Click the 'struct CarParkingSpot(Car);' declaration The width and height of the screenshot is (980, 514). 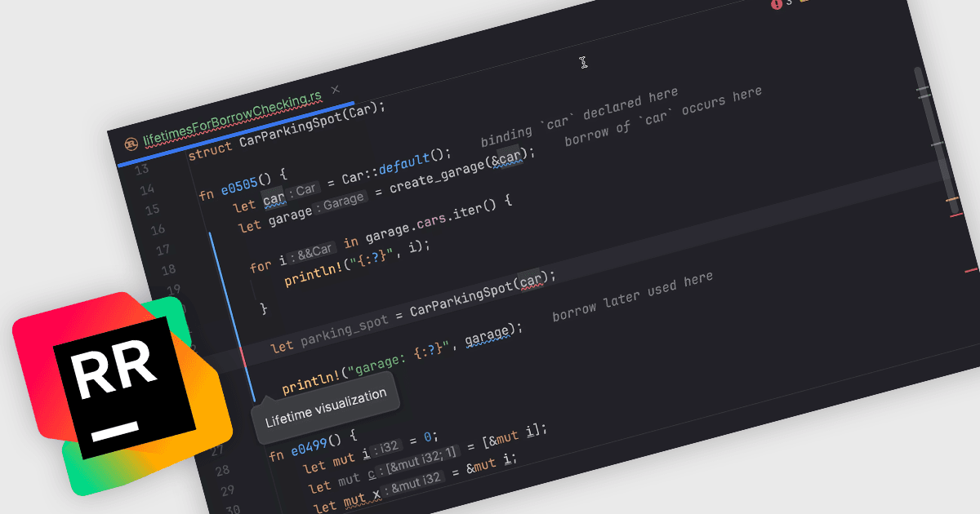pyautogui.click(x=287, y=130)
